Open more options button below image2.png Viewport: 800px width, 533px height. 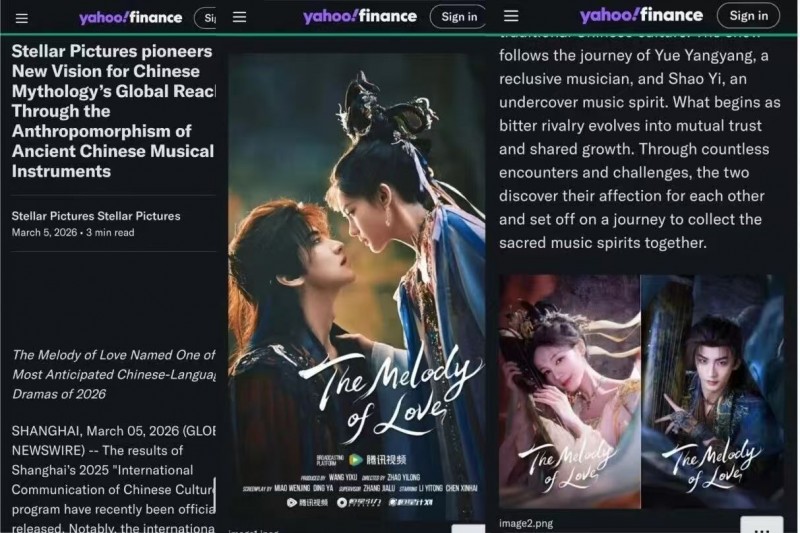[x=762, y=525]
